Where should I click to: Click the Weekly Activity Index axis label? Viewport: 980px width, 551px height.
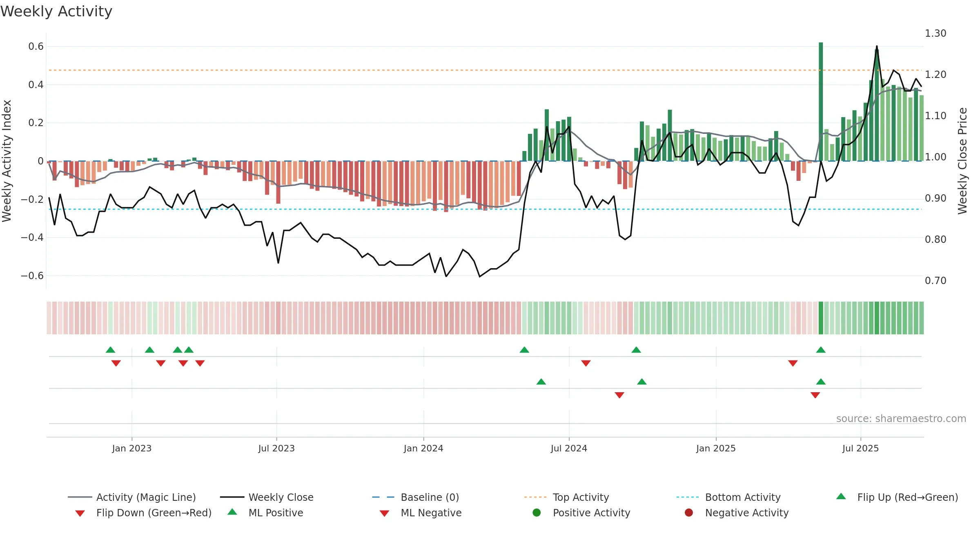[x=7, y=161]
